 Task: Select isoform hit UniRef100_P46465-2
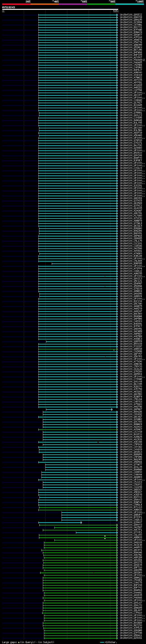tap(132, 60)
